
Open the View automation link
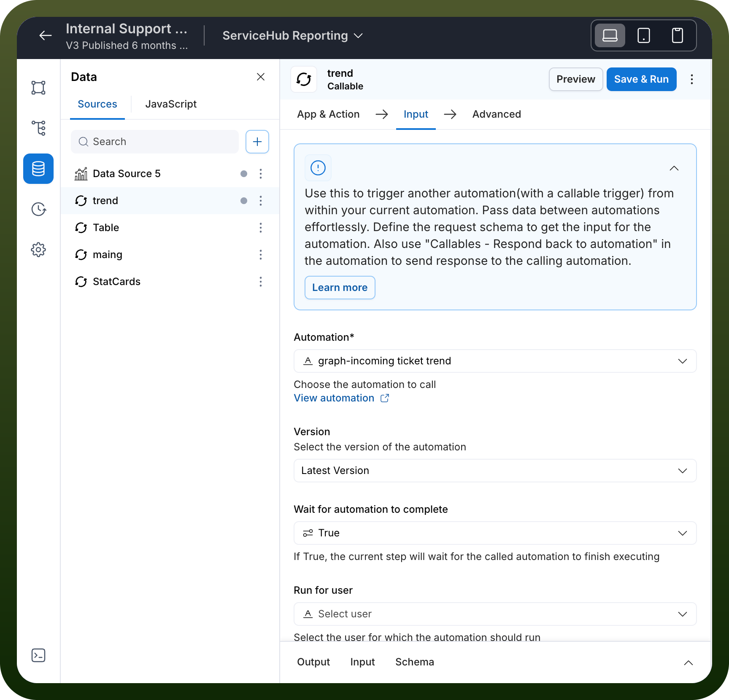point(334,398)
